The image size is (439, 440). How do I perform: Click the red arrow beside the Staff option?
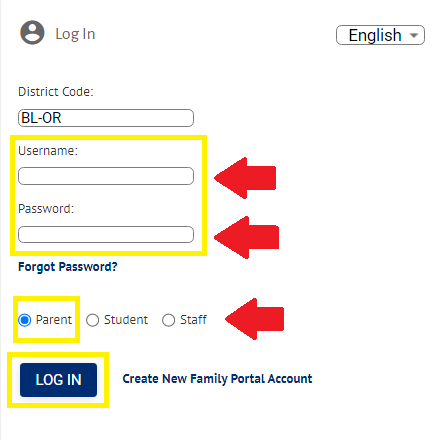point(255,319)
